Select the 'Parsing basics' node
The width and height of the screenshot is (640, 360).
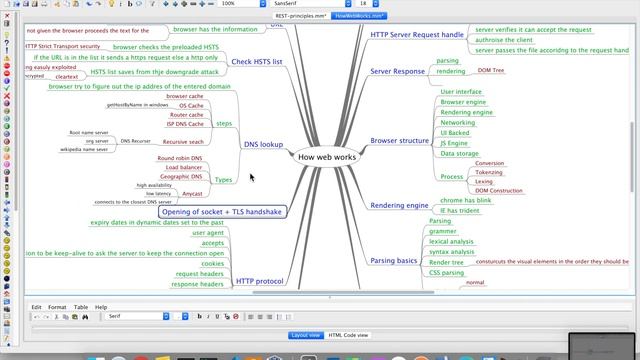(393, 260)
